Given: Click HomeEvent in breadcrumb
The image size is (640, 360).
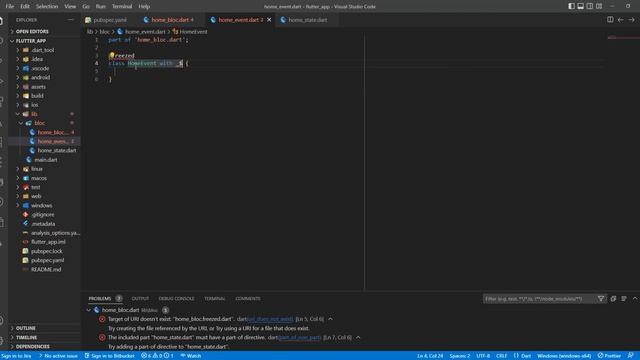Looking at the screenshot, I should tap(193, 31).
